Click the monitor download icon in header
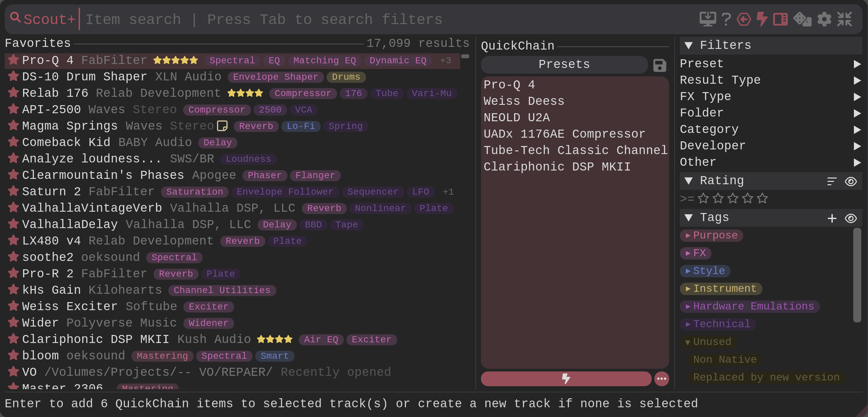Image resolution: width=868 pixels, height=417 pixels. point(707,19)
